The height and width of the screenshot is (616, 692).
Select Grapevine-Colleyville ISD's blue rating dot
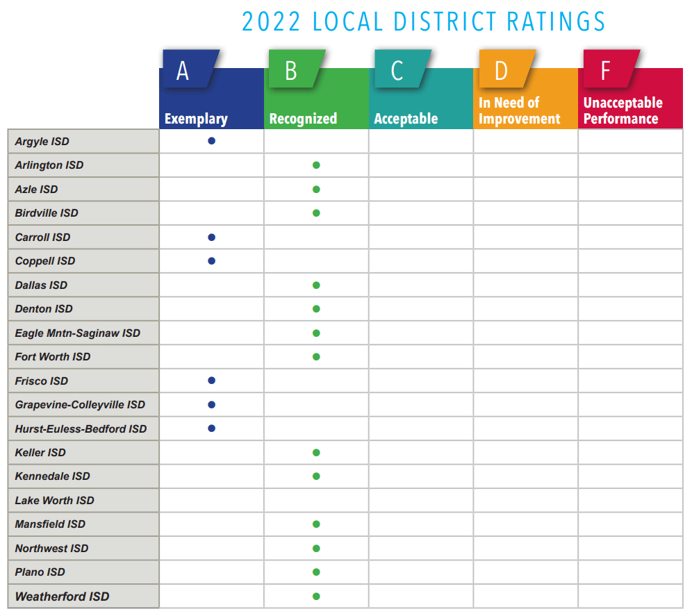coord(211,405)
